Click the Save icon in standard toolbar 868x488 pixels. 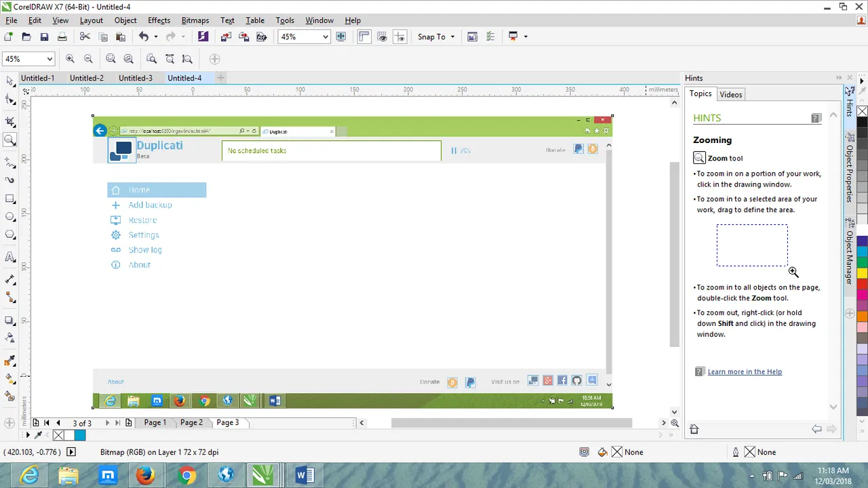click(44, 37)
